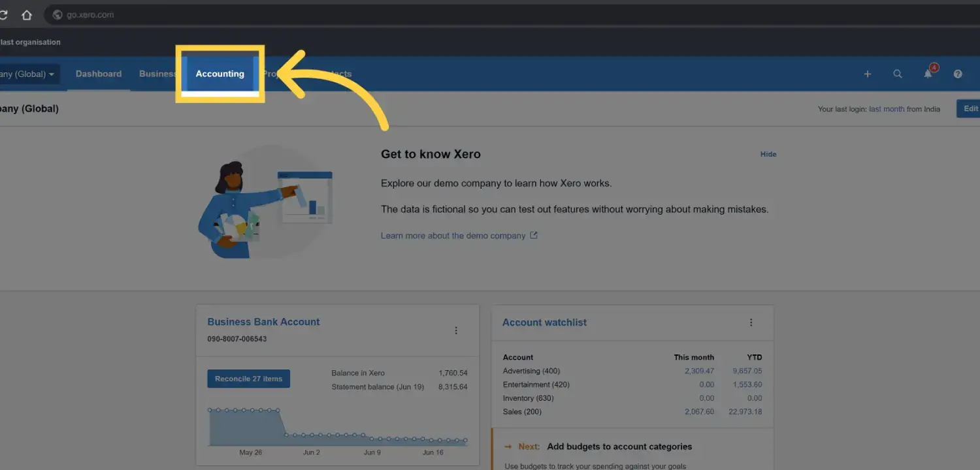The image size is (980, 470).
Task: Open the 'last month' login link
Action: 887,109
